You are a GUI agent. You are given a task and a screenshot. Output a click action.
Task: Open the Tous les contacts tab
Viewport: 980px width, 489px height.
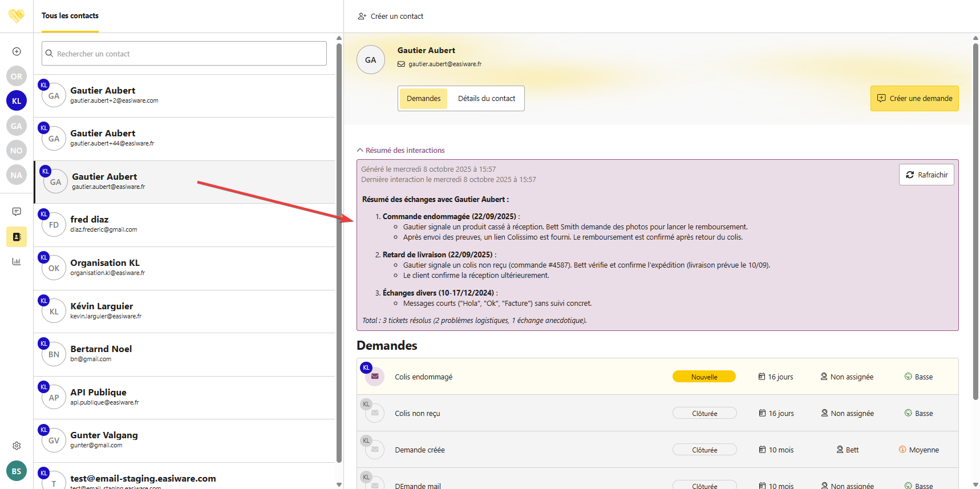point(70,16)
